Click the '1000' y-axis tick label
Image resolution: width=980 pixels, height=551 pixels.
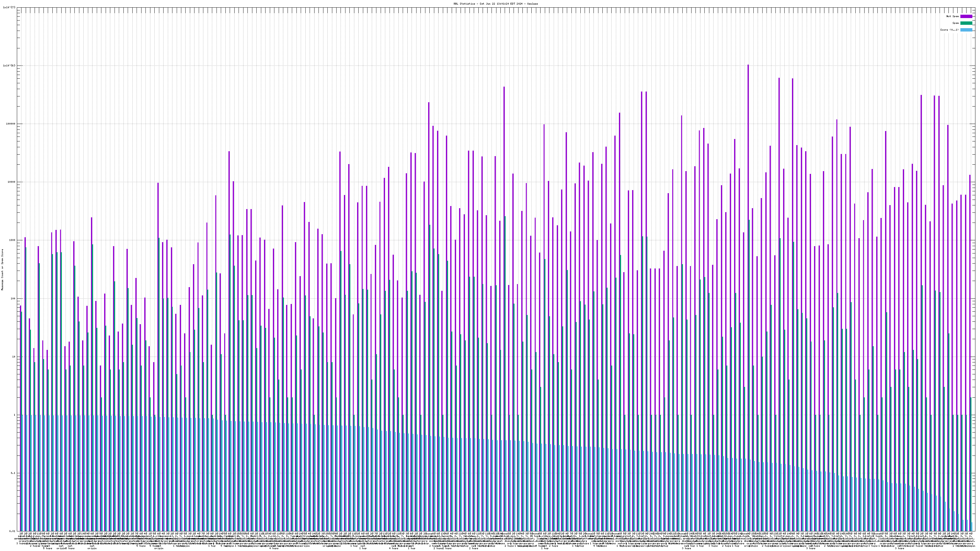(x=12, y=240)
